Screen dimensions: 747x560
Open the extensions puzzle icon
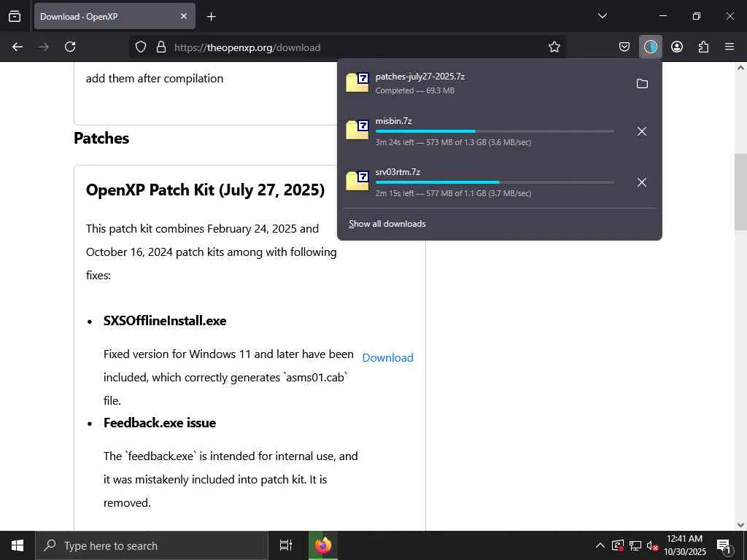[x=703, y=47]
